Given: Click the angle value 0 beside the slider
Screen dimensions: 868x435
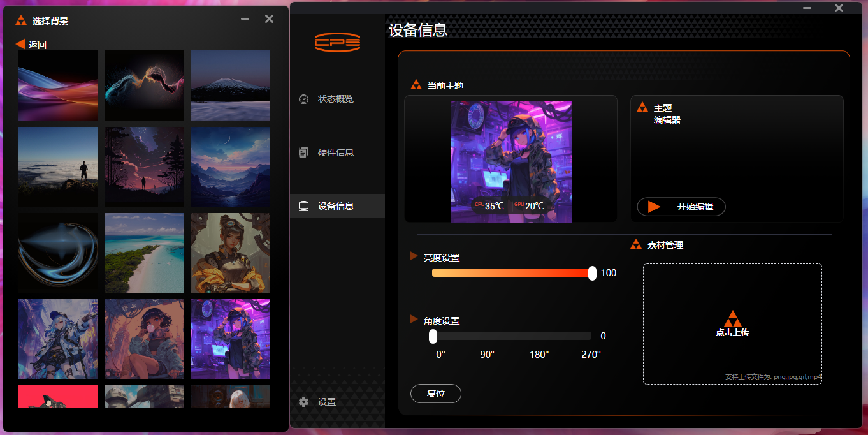Looking at the screenshot, I should tap(603, 336).
